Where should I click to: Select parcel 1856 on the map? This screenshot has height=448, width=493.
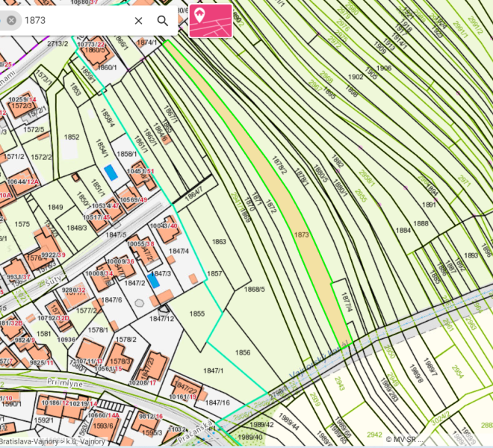(242, 352)
